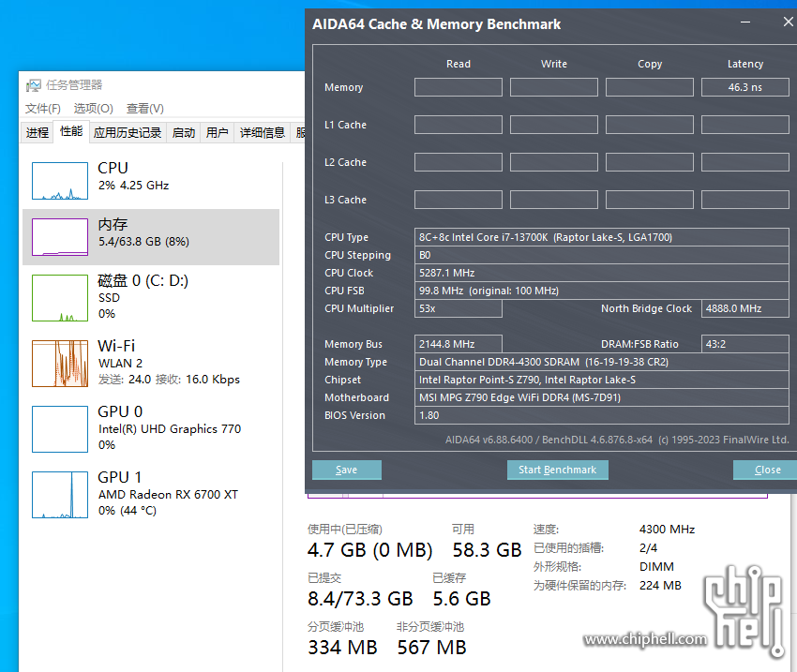The image size is (797, 672).
Task: Click the 334 MB paged pool value
Action: coord(342,648)
